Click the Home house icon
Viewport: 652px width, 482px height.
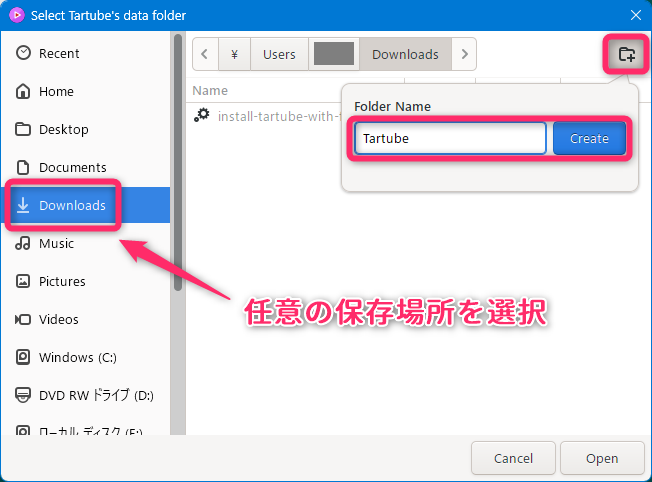click(x=23, y=91)
